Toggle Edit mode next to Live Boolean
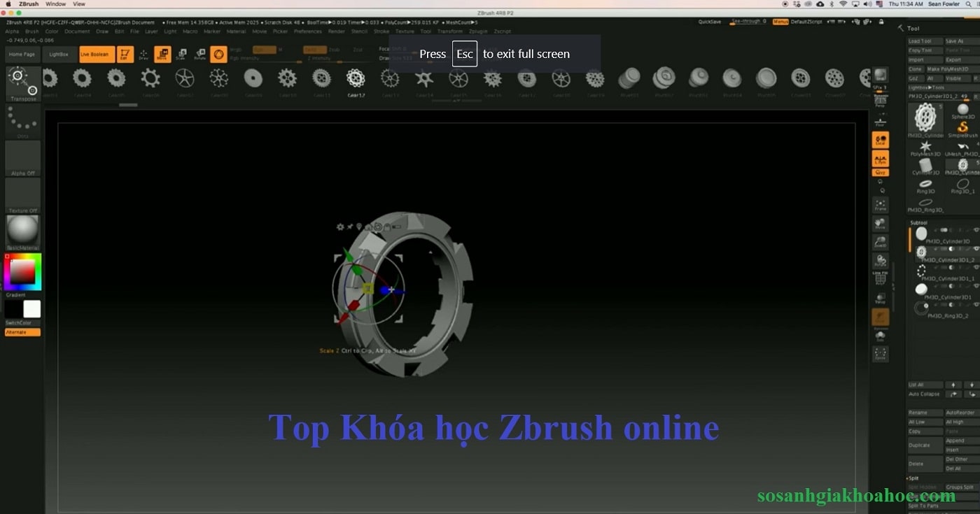This screenshot has height=514, width=980. click(x=124, y=54)
